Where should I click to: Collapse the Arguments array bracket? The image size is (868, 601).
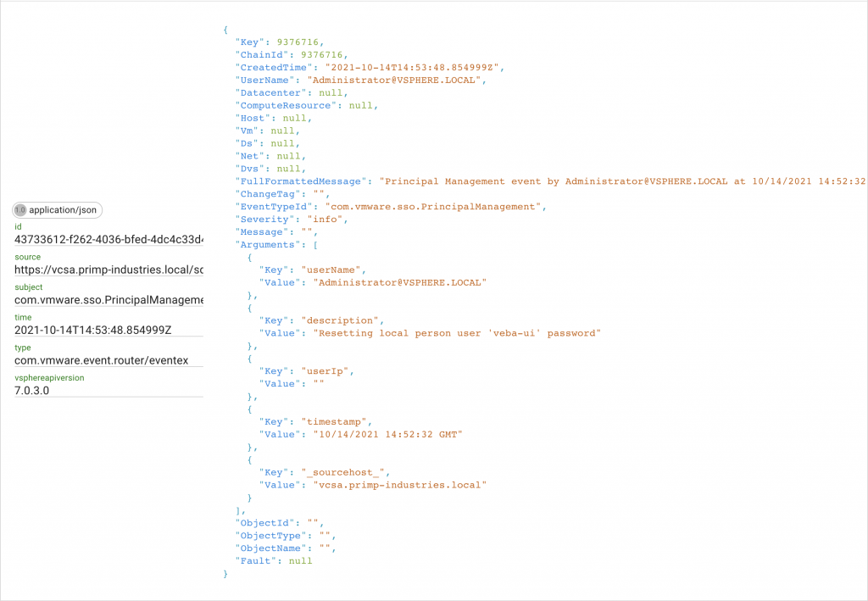[x=315, y=244]
